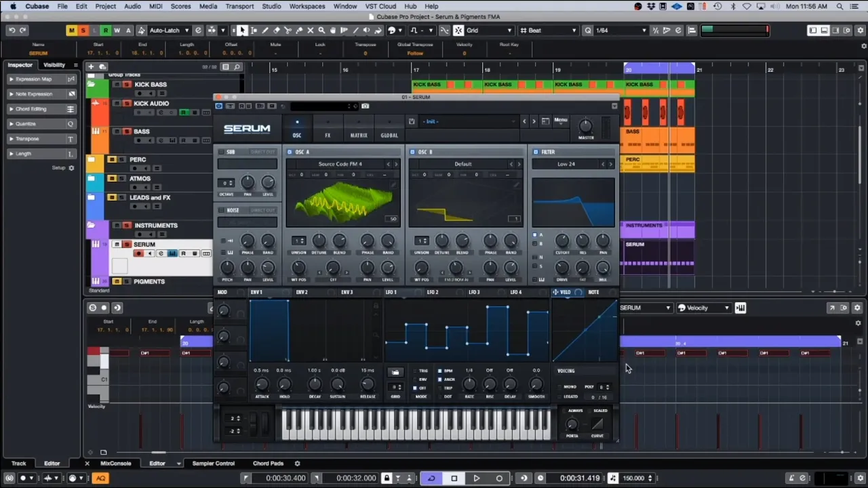
Task: Click the Cubase transport Play button
Action: [x=477, y=478]
